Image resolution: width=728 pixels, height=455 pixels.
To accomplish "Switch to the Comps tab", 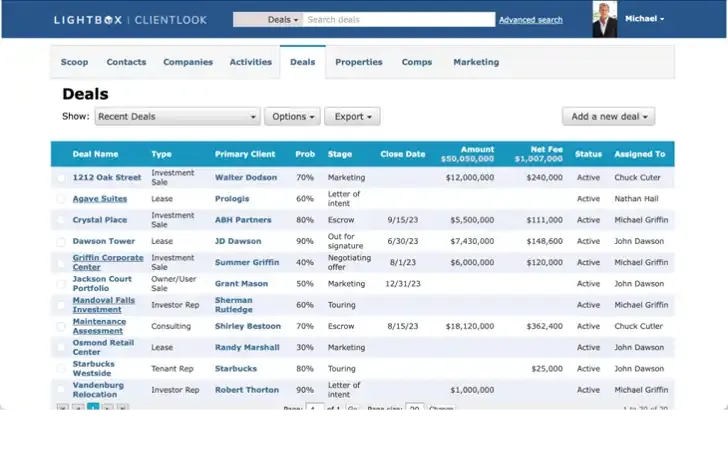I will [416, 62].
